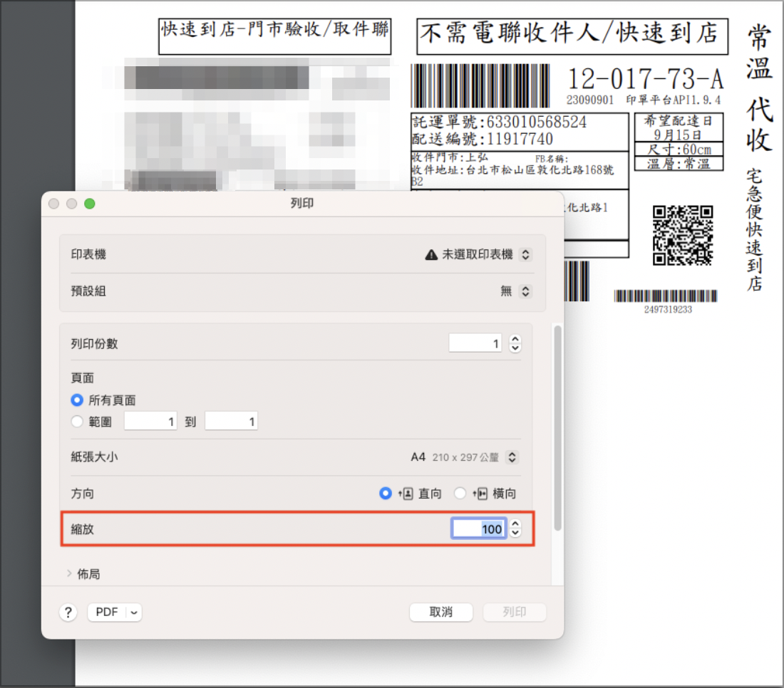Click the range start page field
The width and height of the screenshot is (784, 688).
[150, 421]
